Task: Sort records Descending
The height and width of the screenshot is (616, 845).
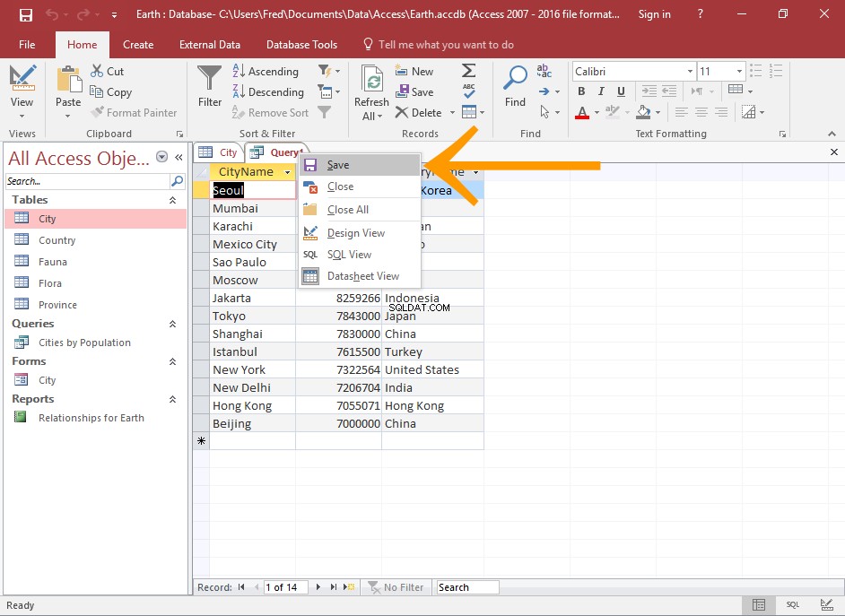Action: point(268,92)
